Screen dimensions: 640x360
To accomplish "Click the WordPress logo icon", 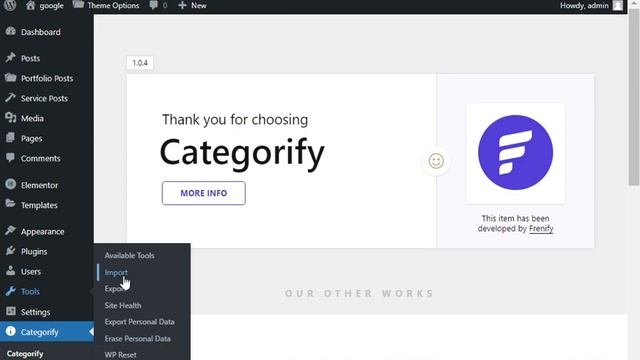I will (10, 5).
